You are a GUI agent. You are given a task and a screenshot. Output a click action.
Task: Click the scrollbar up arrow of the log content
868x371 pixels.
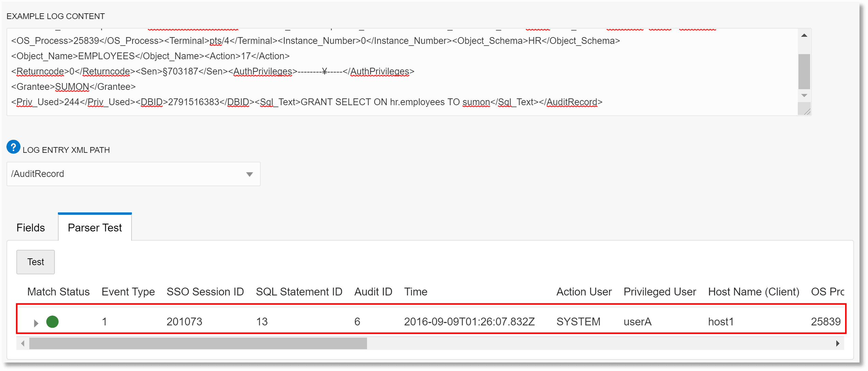pos(804,35)
